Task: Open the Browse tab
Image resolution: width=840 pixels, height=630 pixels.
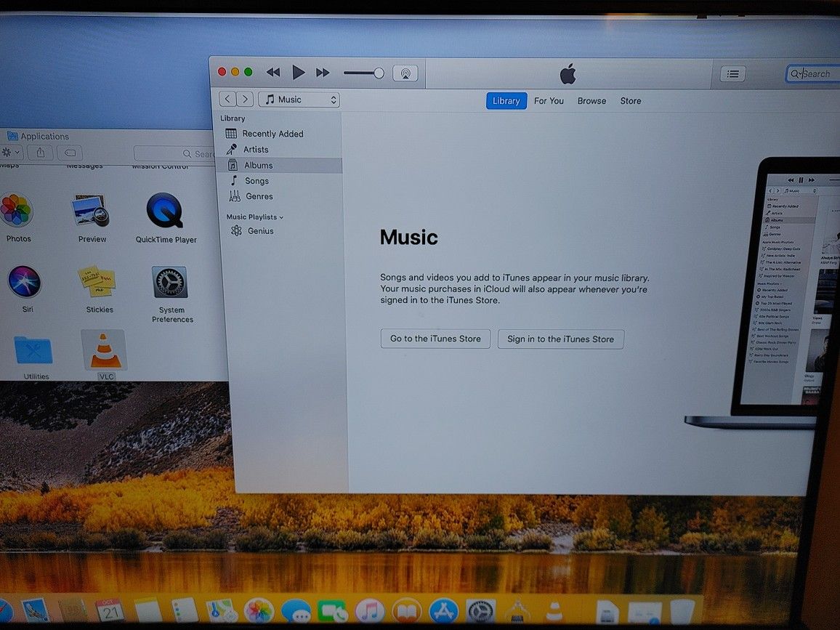Action: tap(591, 101)
